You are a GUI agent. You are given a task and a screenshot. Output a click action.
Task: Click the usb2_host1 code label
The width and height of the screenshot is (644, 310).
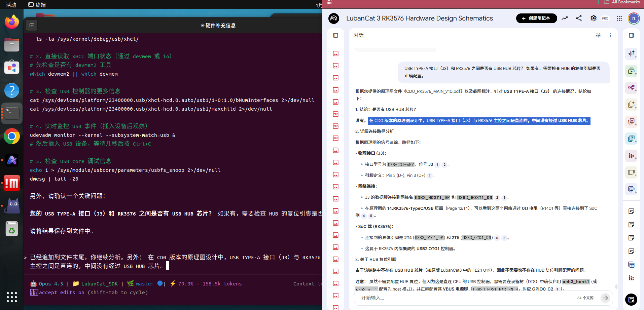(x=576, y=282)
